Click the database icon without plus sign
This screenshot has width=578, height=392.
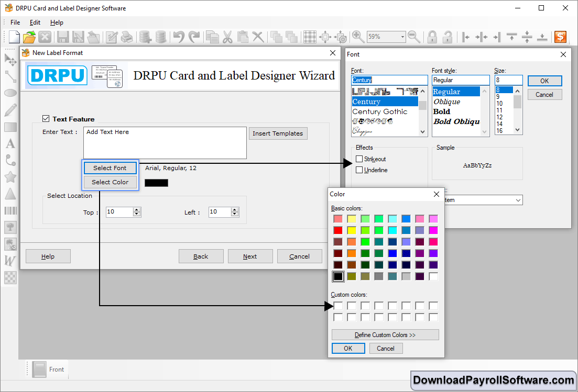click(x=161, y=37)
